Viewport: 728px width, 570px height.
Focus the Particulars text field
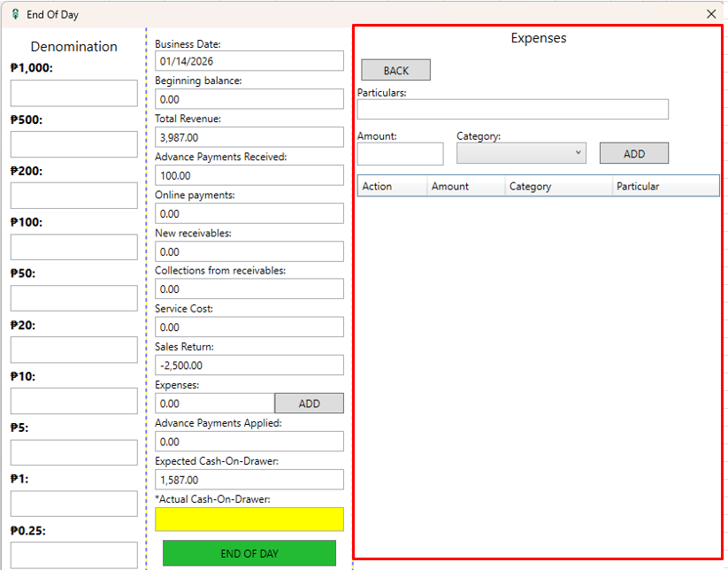pyautogui.click(x=512, y=109)
